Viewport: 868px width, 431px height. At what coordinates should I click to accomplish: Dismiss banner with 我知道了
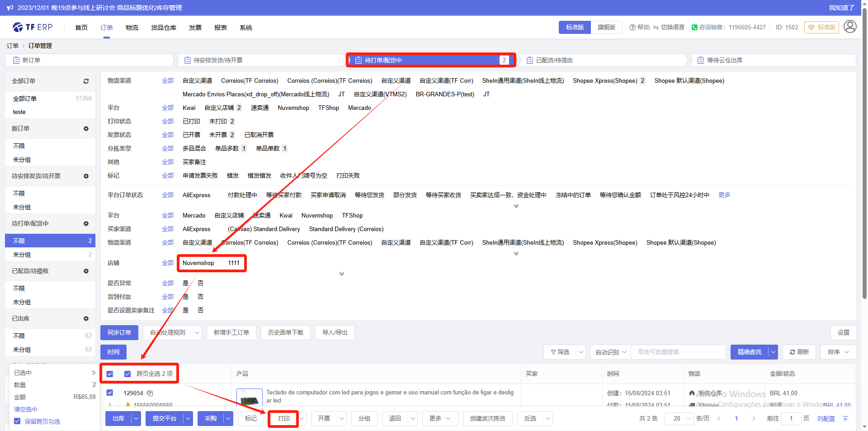841,8
